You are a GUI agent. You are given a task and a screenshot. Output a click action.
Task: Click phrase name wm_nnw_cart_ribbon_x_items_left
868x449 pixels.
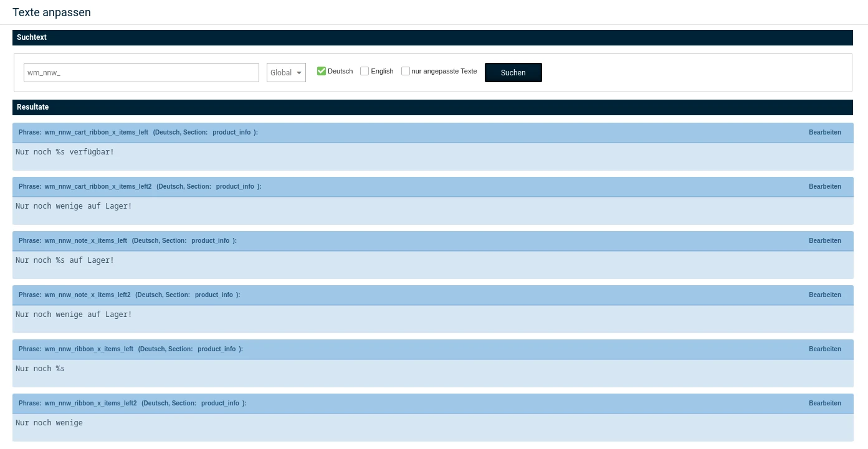pyautogui.click(x=97, y=133)
